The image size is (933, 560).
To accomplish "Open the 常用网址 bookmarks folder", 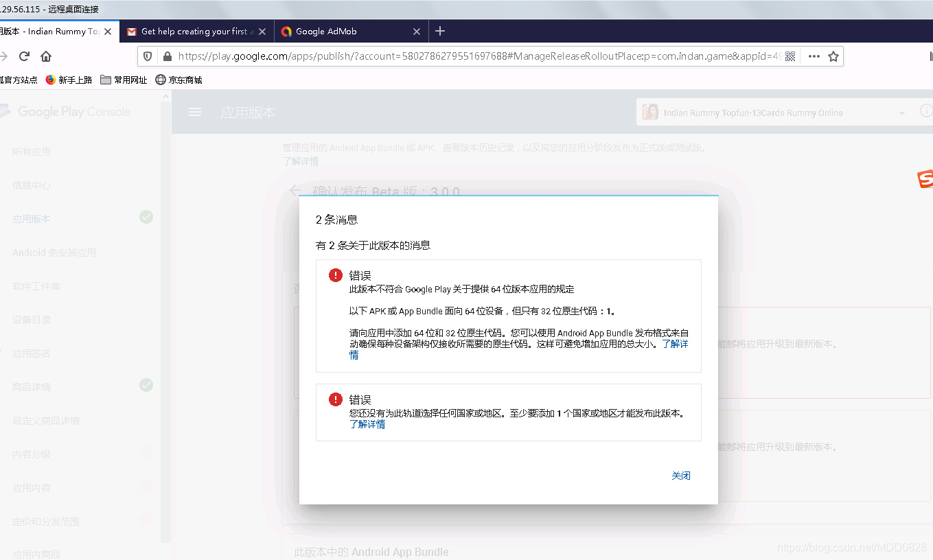I will 124,80.
